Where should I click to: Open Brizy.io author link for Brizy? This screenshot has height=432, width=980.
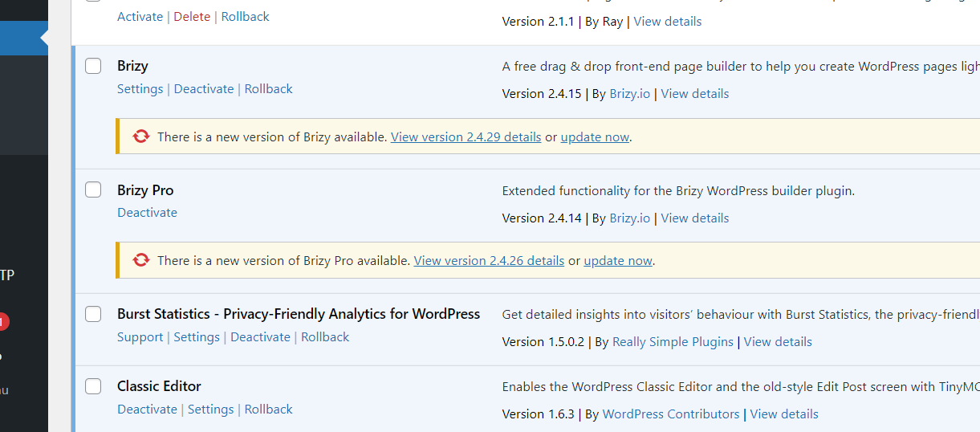point(630,94)
